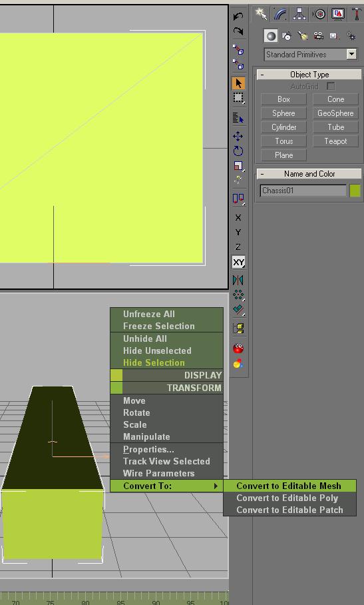Toggle the XY plane constraint button
This screenshot has height=605, width=364.
pyautogui.click(x=238, y=263)
